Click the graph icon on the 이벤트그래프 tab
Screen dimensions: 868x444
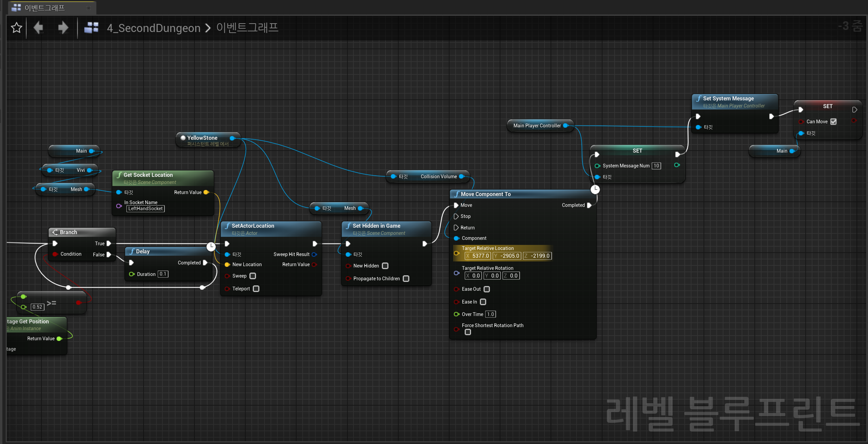[x=16, y=7]
